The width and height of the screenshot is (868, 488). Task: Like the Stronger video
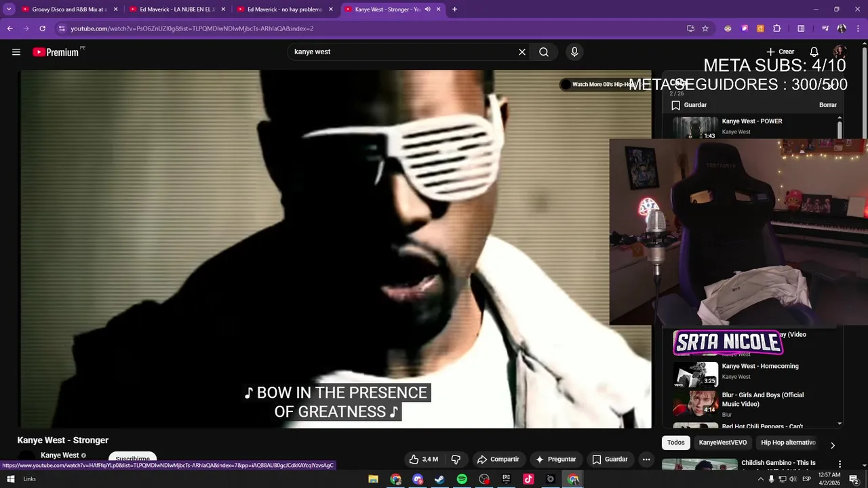coord(424,460)
